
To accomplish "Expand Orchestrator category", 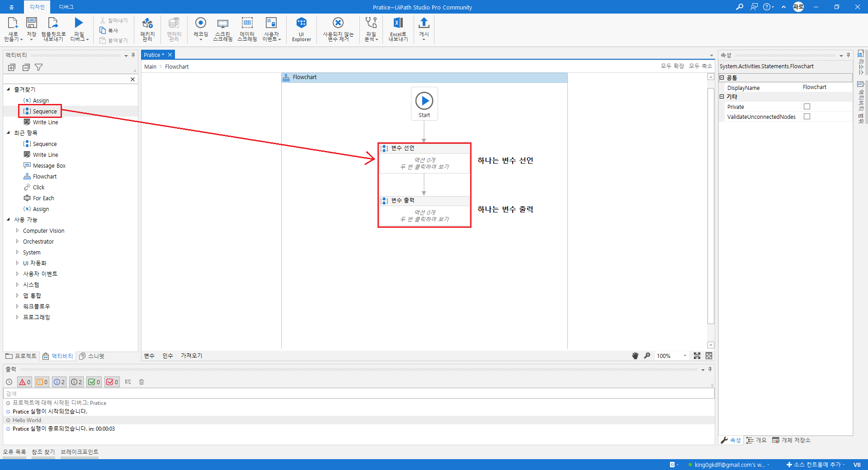I will (x=17, y=241).
